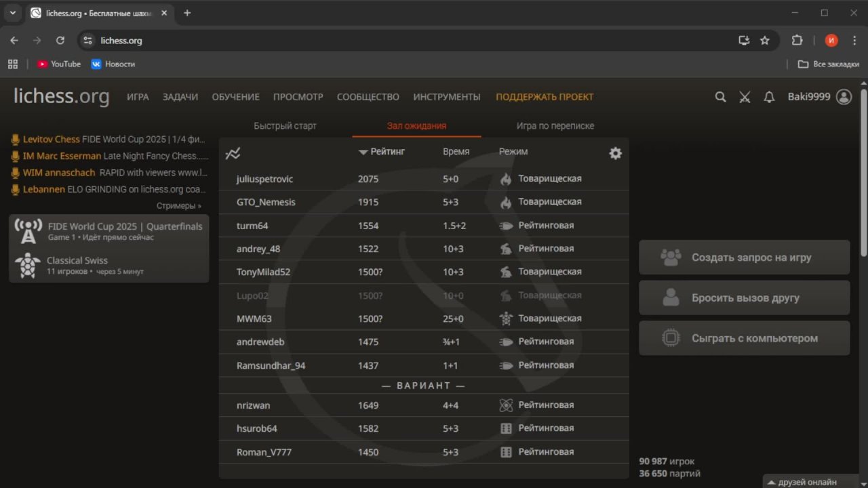Viewport: 868px width, 488px height.
Task: Open Baki9999 profile avatar icon
Action: pyautogui.click(x=844, y=97)
